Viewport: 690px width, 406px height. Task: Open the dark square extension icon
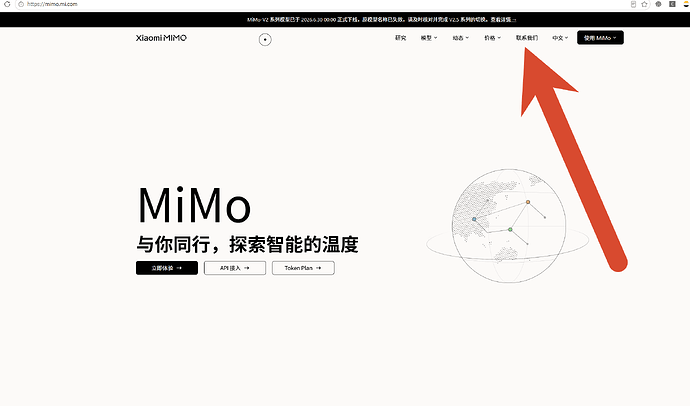pos(672,4)
